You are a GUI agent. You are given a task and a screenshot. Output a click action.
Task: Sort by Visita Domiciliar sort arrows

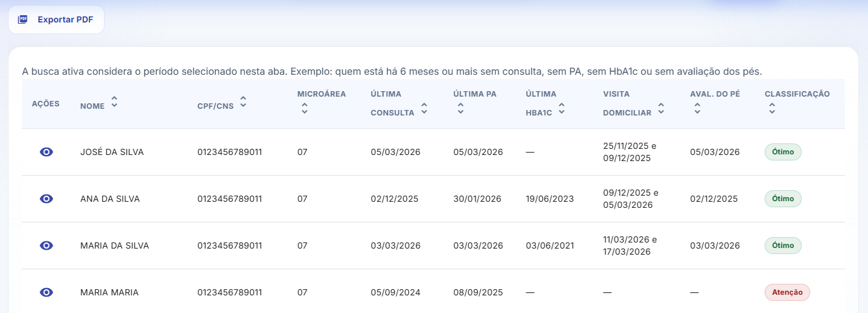661,109
